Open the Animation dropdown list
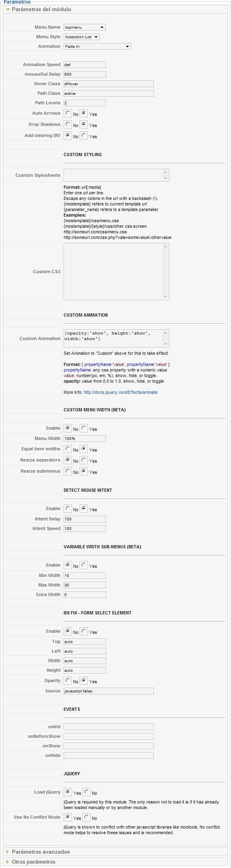 tap(97, 47)
